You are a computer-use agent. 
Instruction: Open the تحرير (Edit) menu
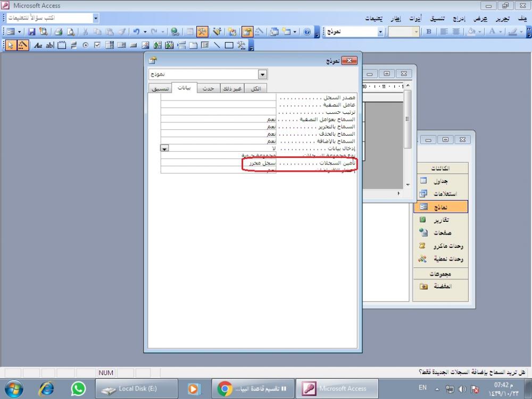(x=502, y=19)
